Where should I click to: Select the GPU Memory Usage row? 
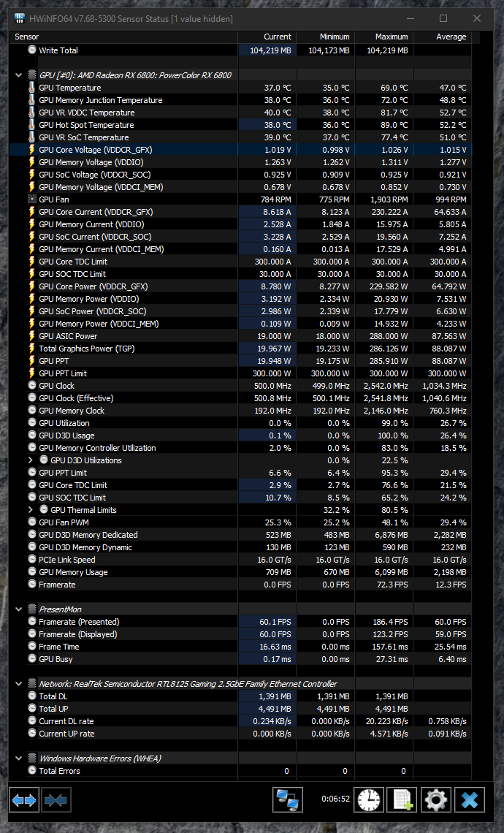(240, 571)
